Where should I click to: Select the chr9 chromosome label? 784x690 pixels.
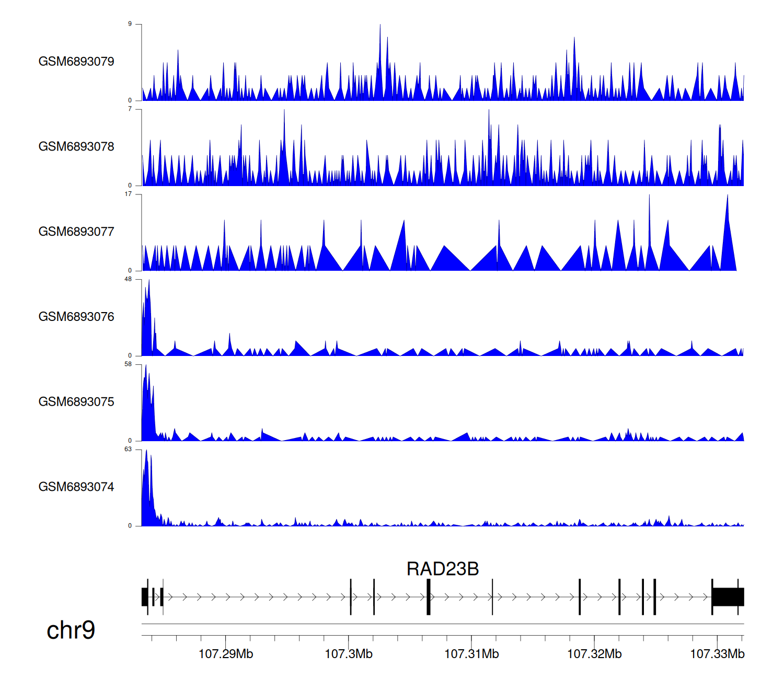[71, 630]
